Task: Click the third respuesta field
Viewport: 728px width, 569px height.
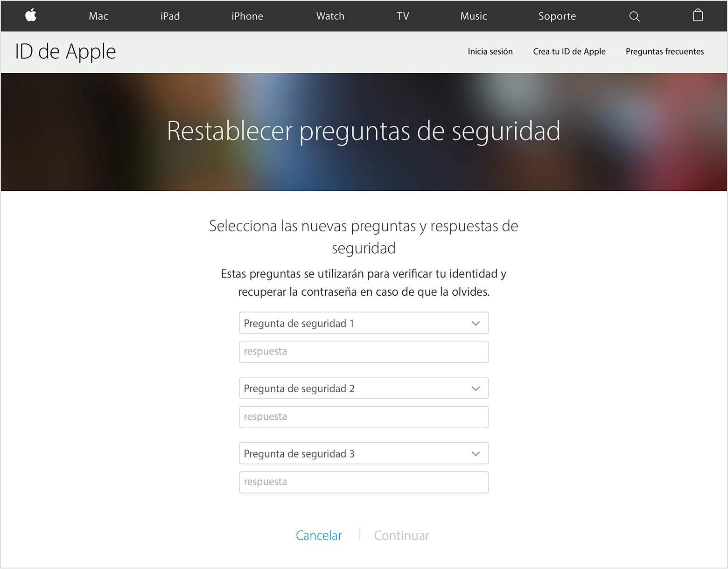Action: 364,482
